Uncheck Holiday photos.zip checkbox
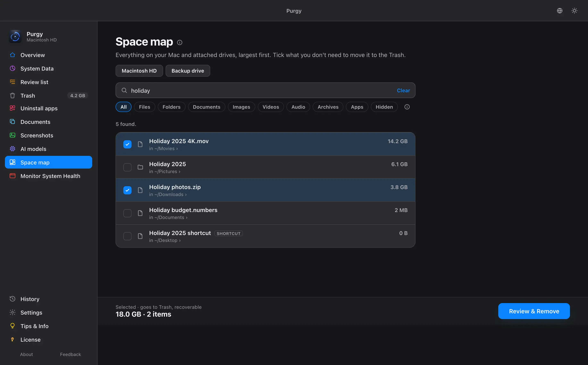Image resolution: width=588 pixels, height=365 pixels. coord(127,190)
